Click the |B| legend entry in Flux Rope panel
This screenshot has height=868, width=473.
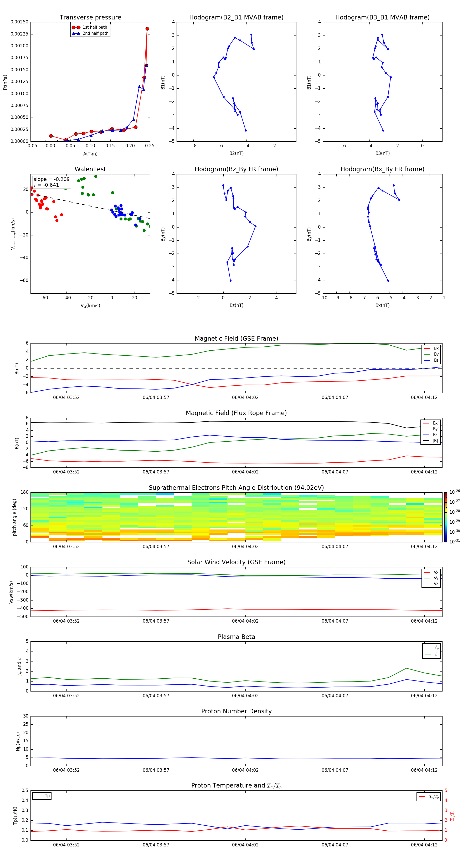[431, 441]
